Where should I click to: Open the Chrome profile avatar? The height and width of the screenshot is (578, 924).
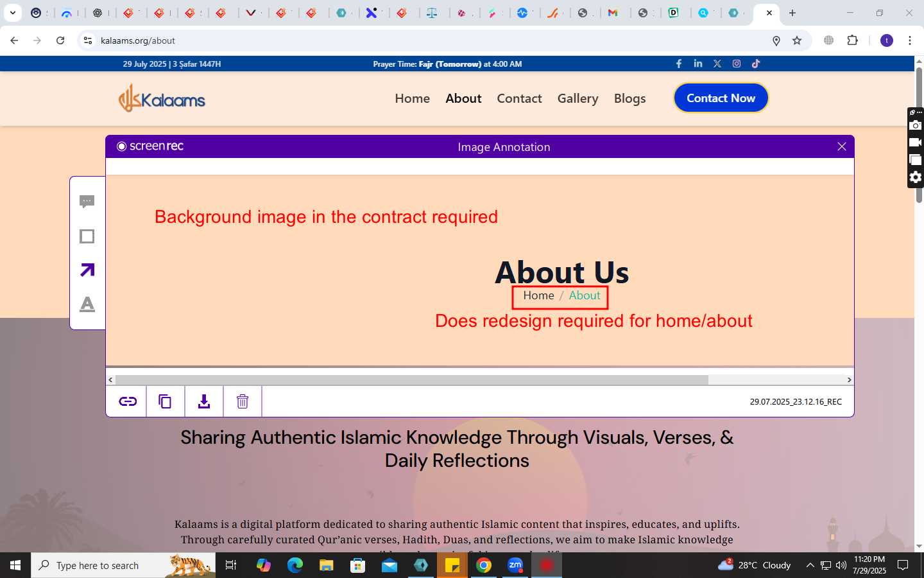click(887, 40)
